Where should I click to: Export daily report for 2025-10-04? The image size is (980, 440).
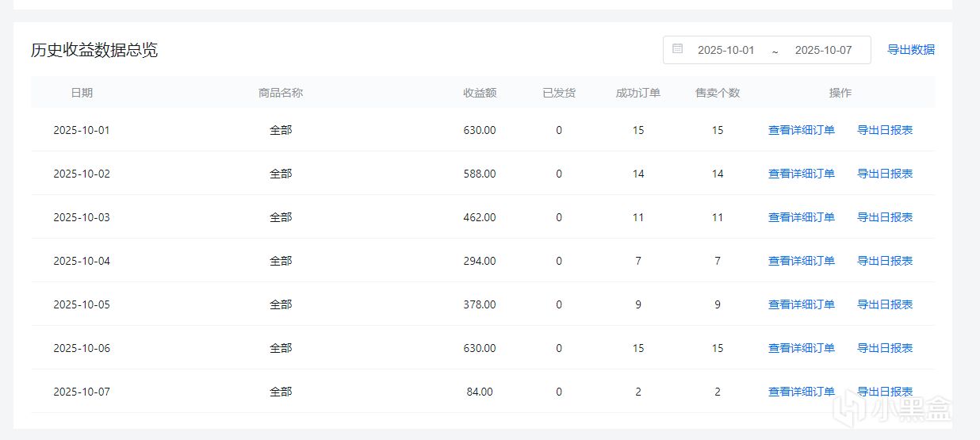click(884, 261)
